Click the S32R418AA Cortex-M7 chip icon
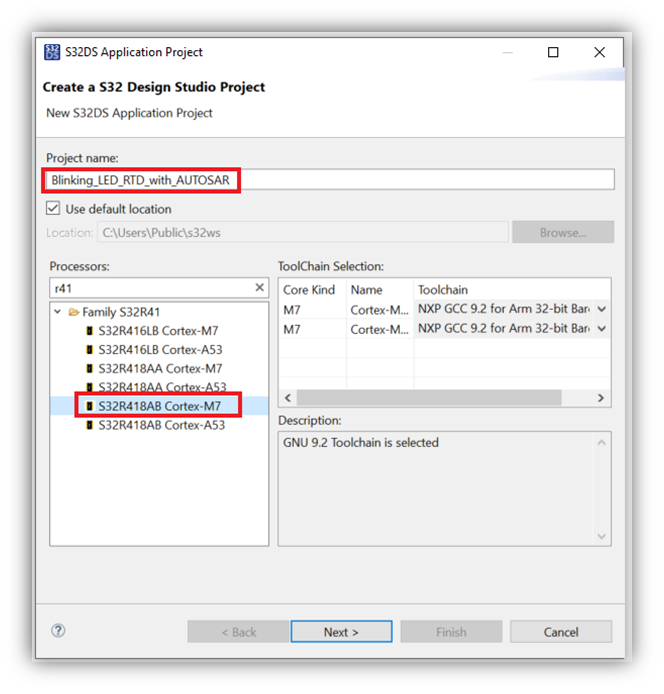This screenshot has height=694, width=664. (90, 369)
